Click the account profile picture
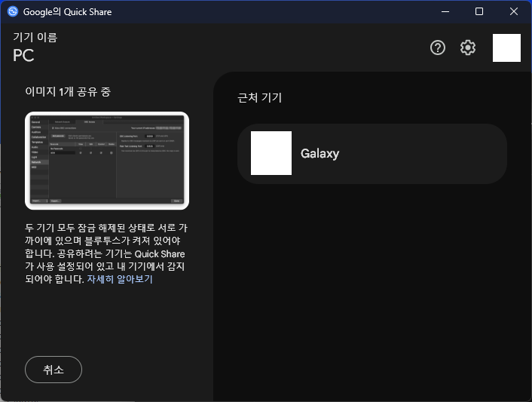Viewport: 532px width, 402px height. point(506,48)
